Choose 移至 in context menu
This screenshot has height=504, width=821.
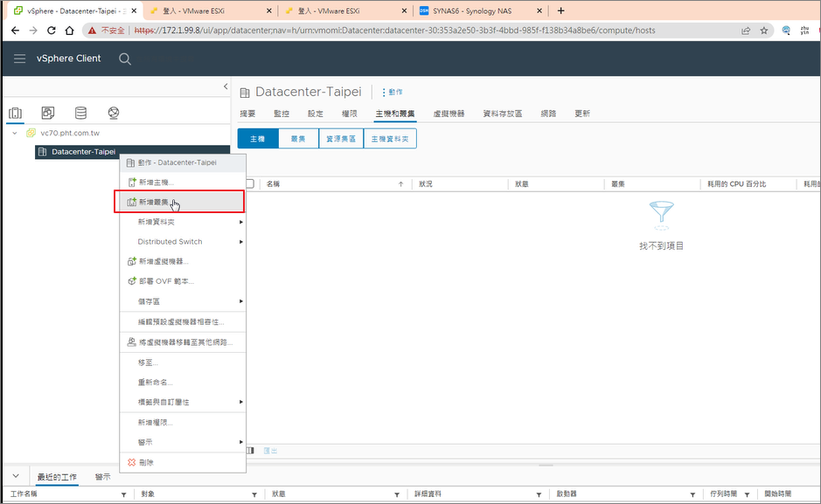(183, 362)
